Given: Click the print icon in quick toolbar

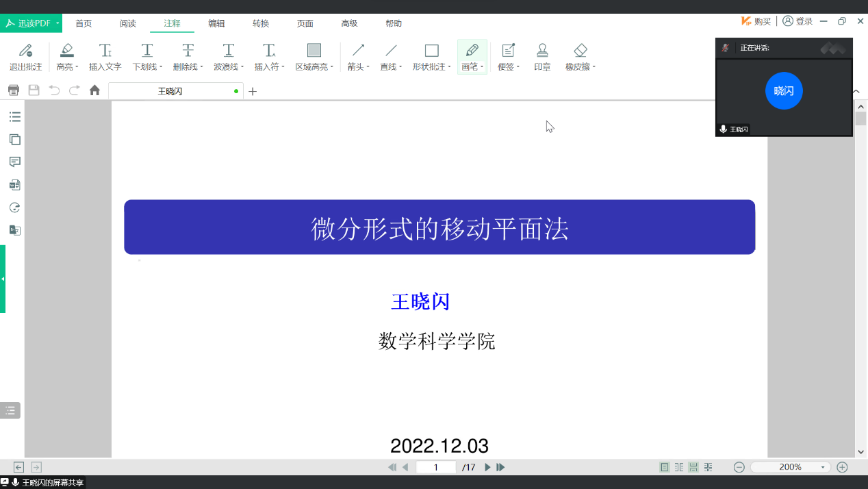Looking at the screenshot, I should (x=14, y=90).
